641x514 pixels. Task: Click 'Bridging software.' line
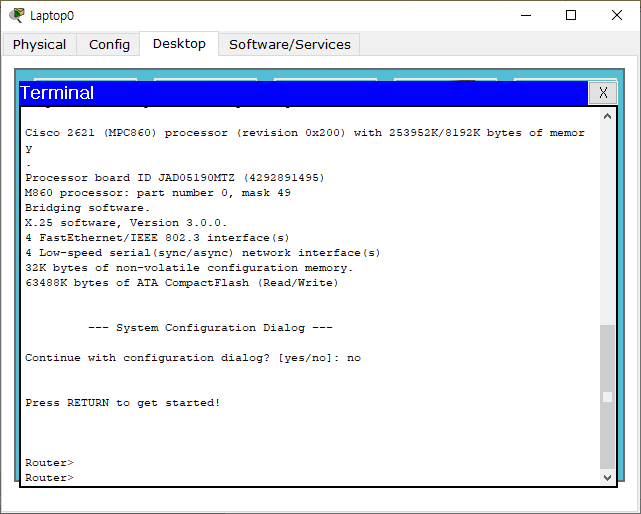(x=87, y=208)
